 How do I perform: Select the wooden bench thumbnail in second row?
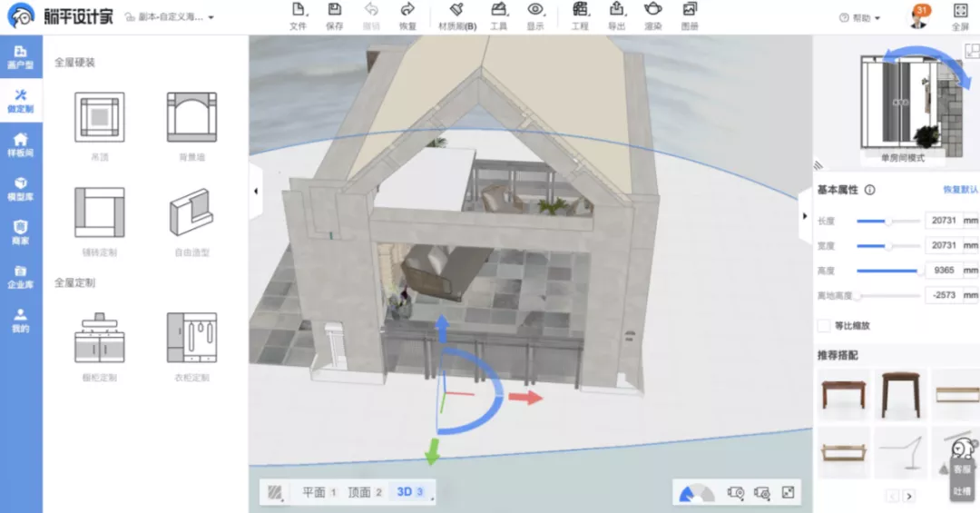(x=844, y=452)
